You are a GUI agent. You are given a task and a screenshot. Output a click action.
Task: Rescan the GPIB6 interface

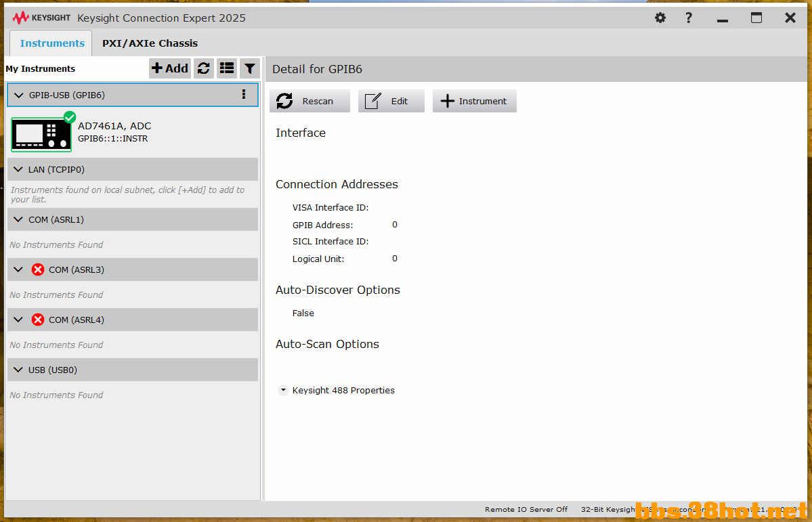[x=309, y=101]
